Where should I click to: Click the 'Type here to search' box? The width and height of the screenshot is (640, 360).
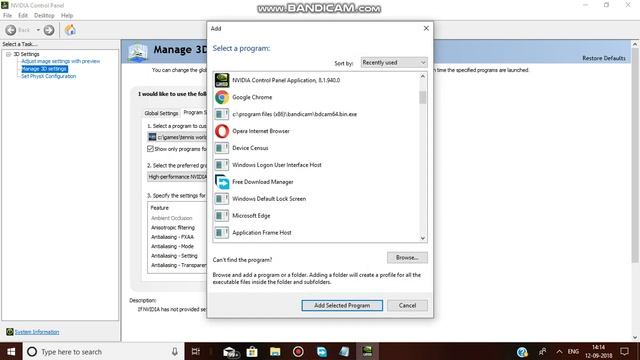coord(103,351)
